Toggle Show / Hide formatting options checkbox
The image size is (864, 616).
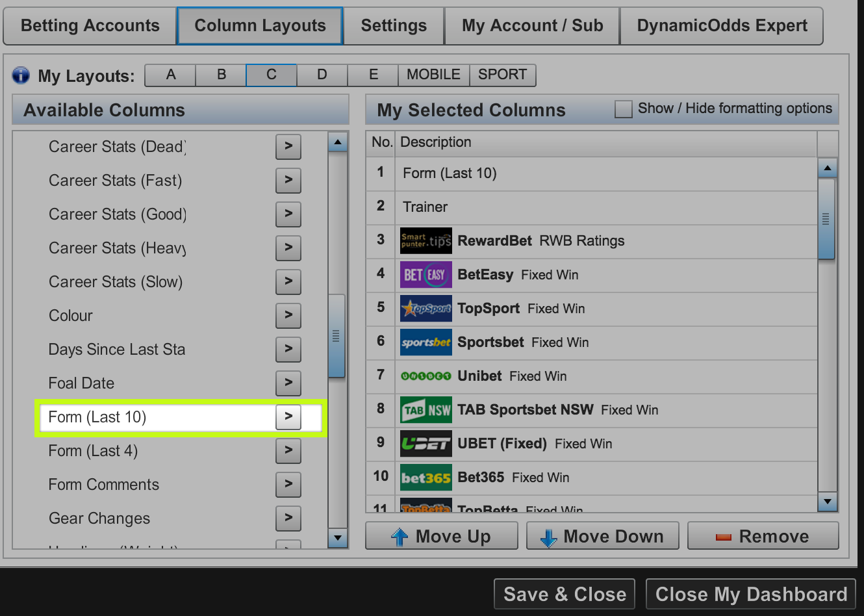click(x=624, y=109)
